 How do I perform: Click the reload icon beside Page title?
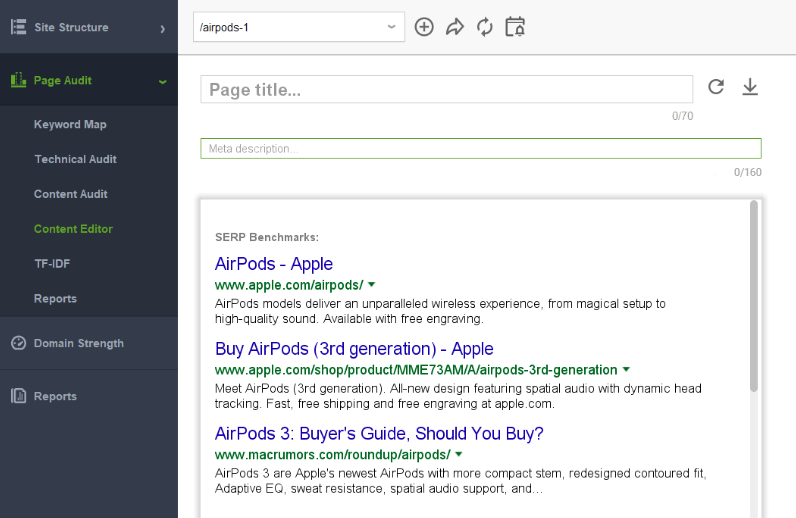pos(716,87)
